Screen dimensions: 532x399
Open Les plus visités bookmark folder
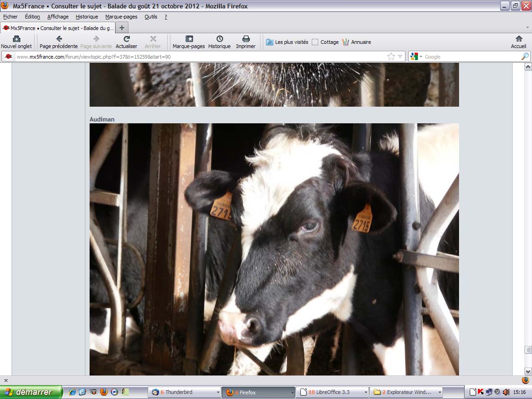coord(287,42)
